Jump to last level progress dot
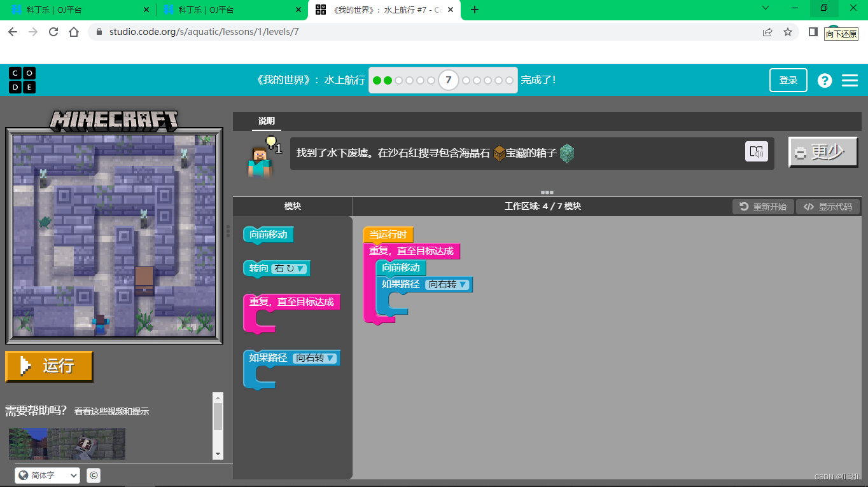 point(509,80)
